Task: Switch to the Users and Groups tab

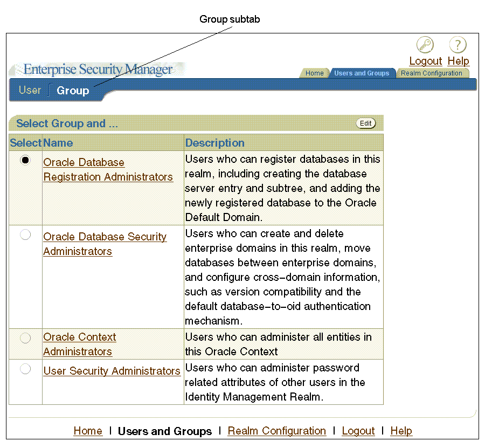Action: tap(362, 73)
